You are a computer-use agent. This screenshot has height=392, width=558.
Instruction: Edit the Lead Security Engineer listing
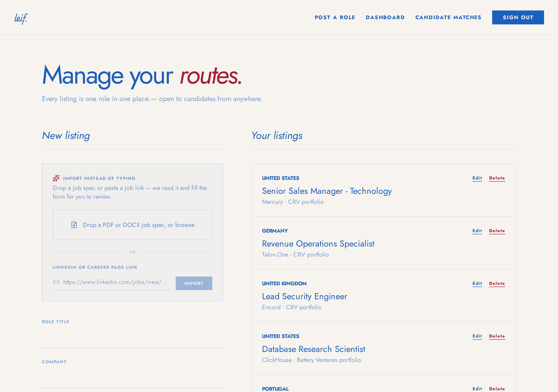(x=477, y=283)
